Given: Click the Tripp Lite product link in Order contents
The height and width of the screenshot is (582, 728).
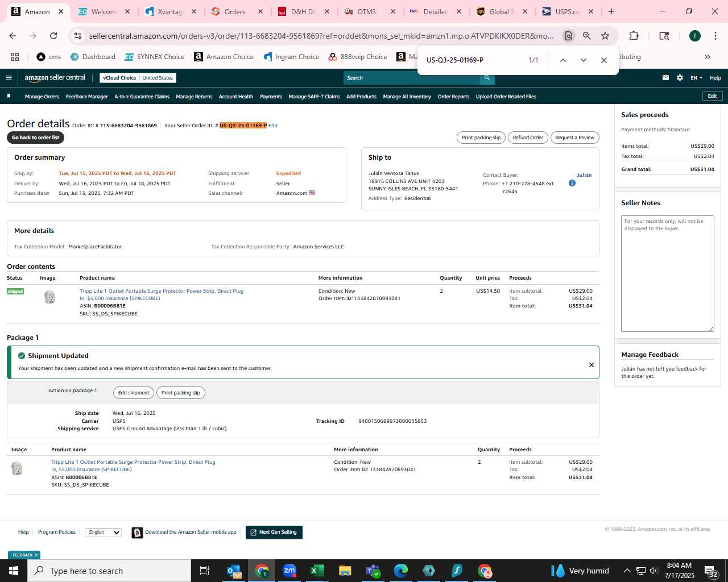Looking at the screenshot, I should [x=162, y=294].
